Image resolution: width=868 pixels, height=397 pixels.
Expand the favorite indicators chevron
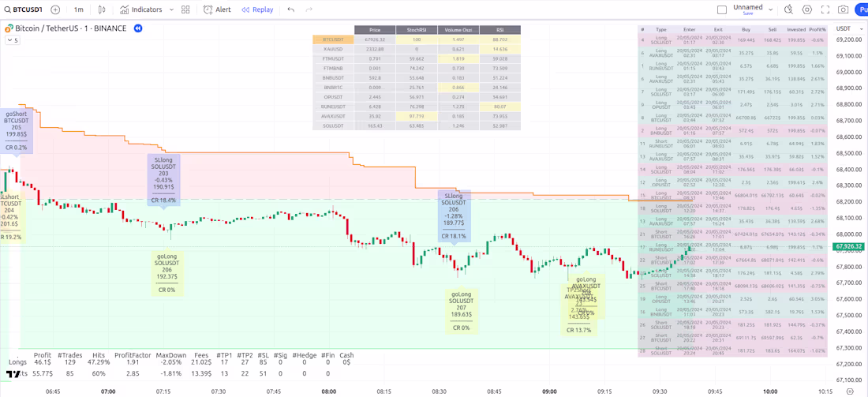171,9
